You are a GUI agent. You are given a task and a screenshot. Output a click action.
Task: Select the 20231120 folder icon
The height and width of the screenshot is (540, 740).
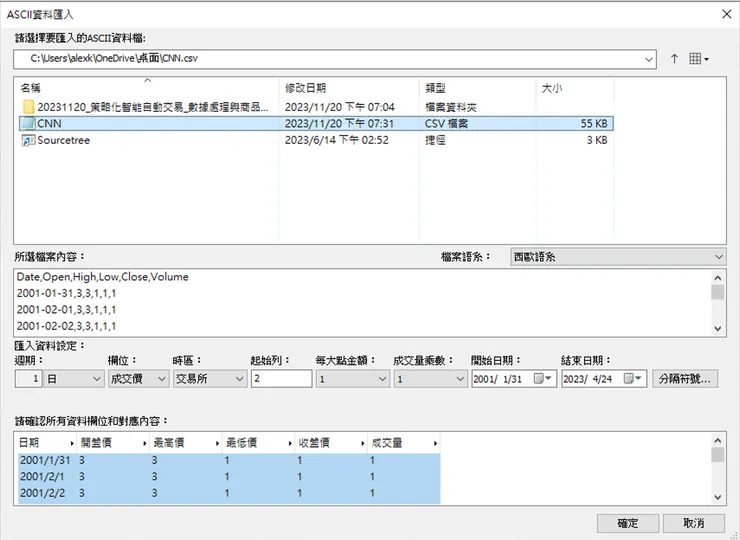click(28, 107)
